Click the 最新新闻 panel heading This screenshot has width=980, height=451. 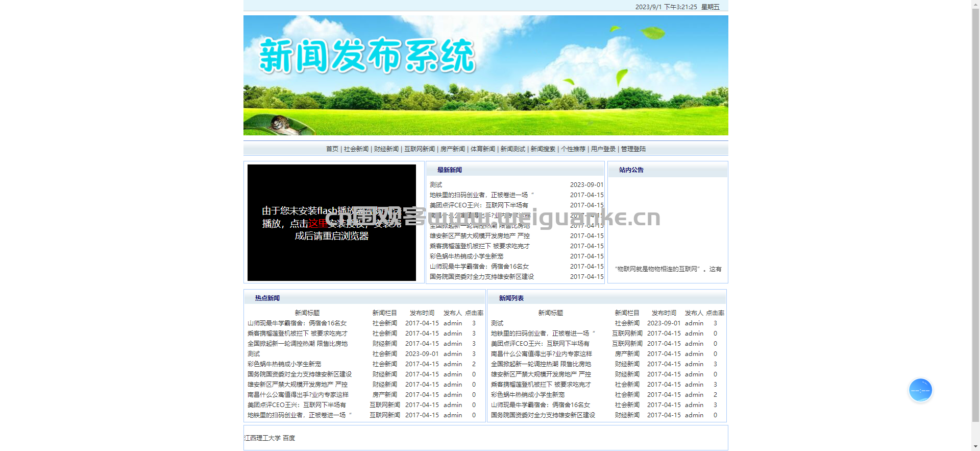point(450,170)
